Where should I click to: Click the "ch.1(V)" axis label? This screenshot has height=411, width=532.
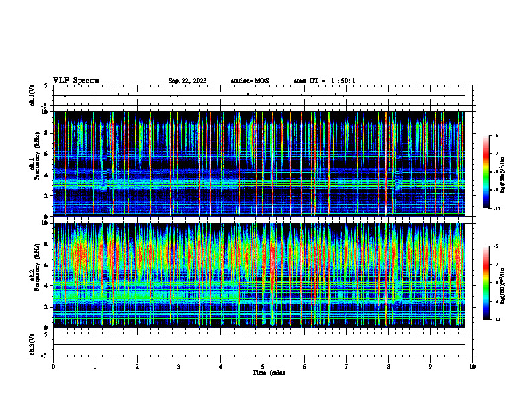[32, 95]
